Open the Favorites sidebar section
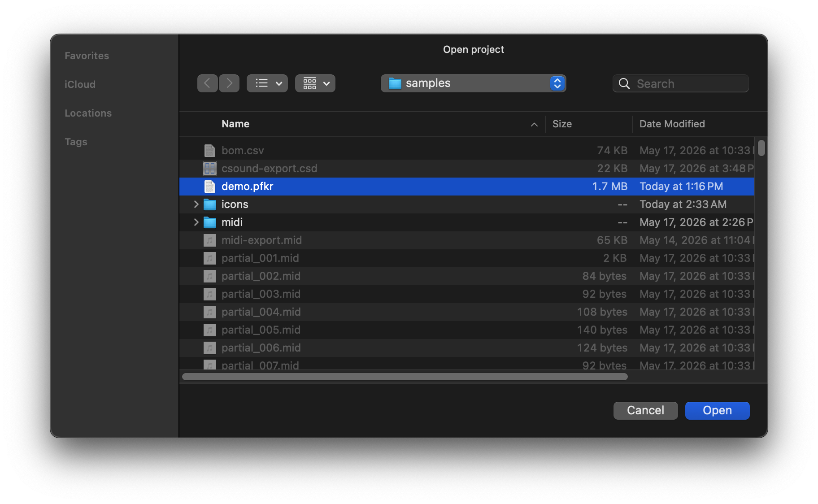 [x=87, y=56]
